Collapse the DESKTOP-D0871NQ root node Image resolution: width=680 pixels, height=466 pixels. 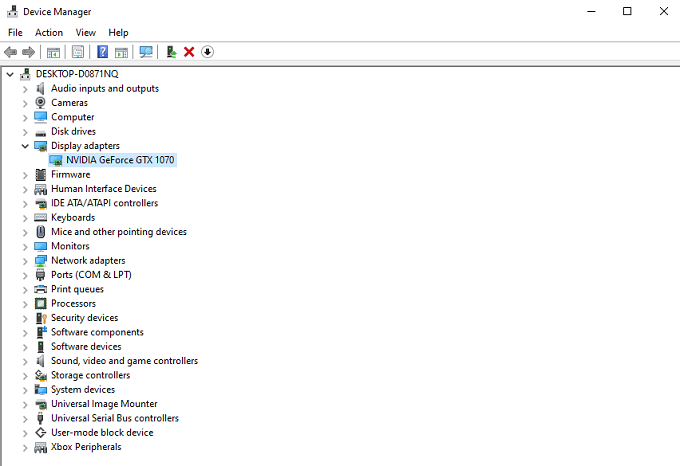click(x=10, y=74)
